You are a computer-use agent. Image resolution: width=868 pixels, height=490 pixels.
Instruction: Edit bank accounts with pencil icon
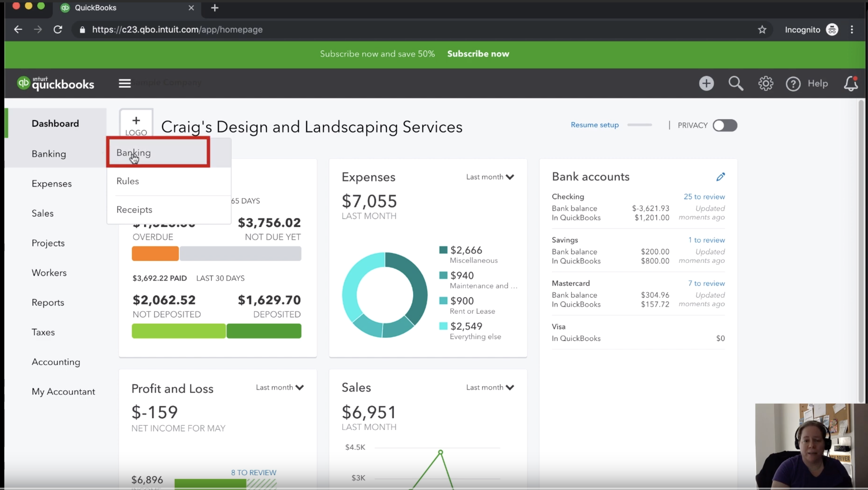720,177
